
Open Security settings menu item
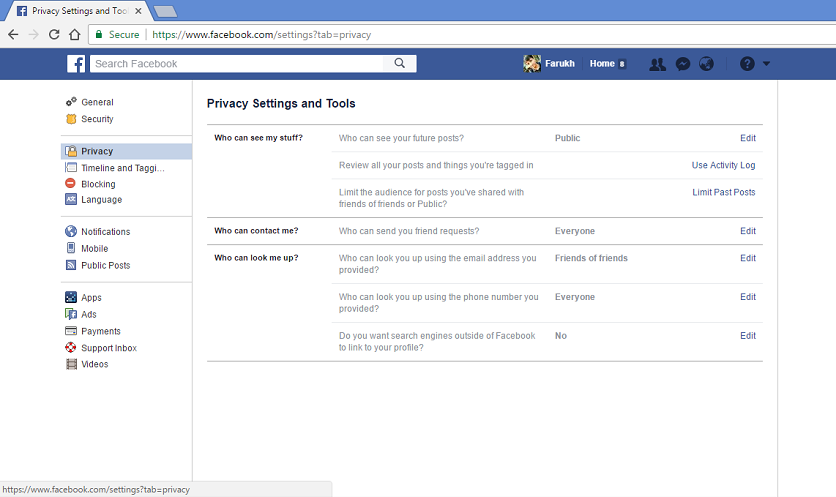tap(97, 119)
